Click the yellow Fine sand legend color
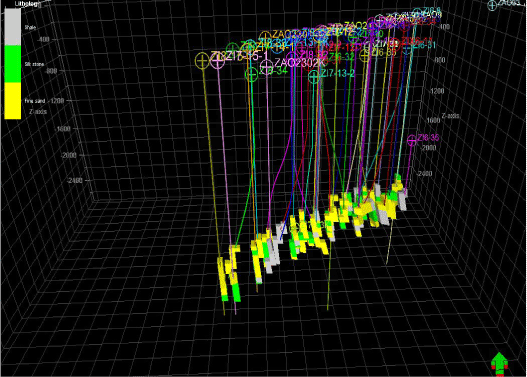Screen dimensions: 527x377 [13, 100]
